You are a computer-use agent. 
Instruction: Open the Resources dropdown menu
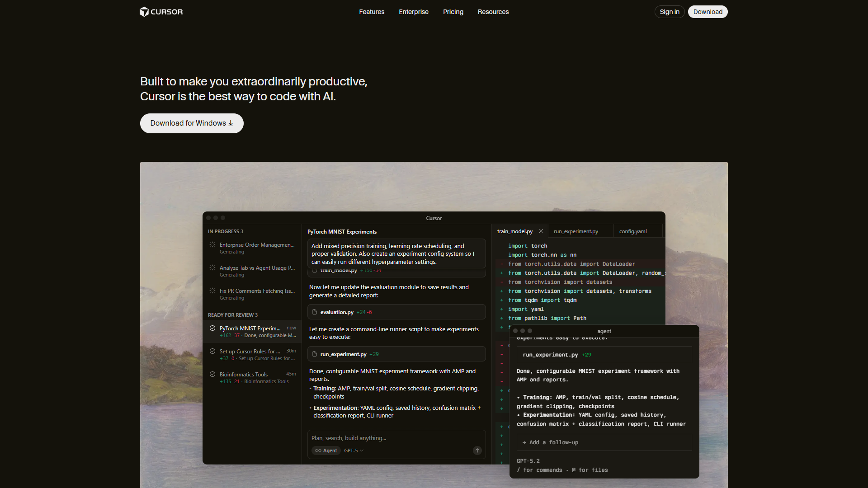point(493,12)
